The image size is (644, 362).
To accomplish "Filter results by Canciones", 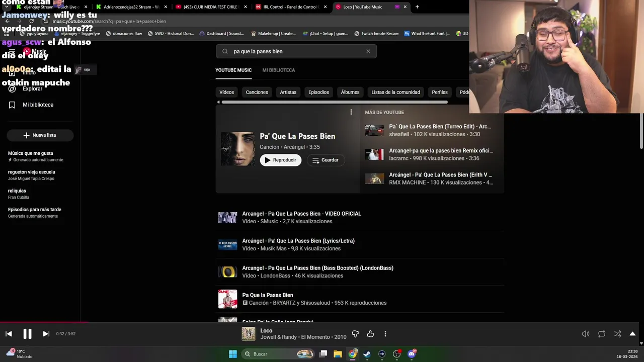I will pyautogui.click(x=257, y=92).
